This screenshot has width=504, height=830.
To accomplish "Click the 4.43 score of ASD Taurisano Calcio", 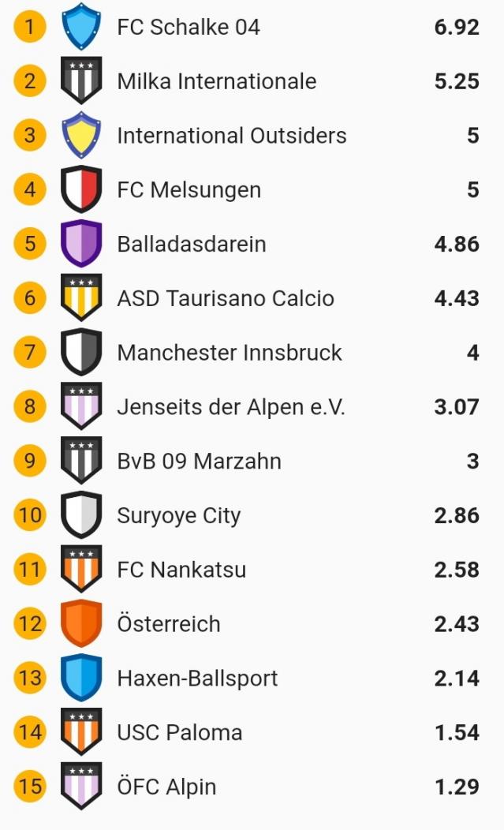I will 456,298.
